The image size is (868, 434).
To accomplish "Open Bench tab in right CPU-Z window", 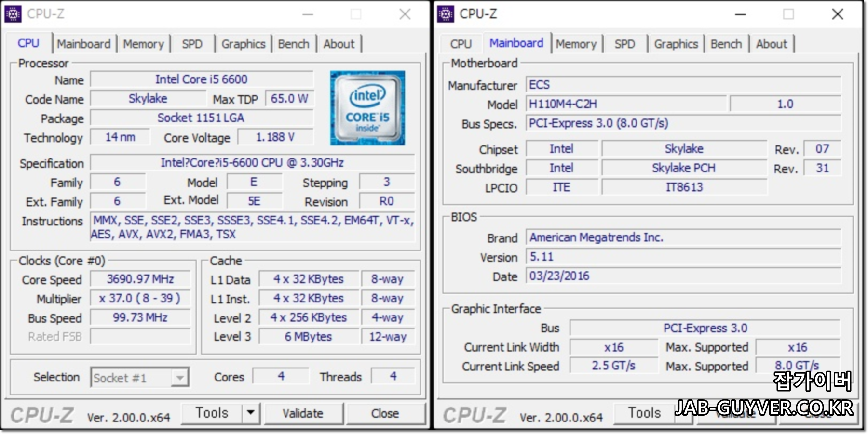I will tap(726, 44).
